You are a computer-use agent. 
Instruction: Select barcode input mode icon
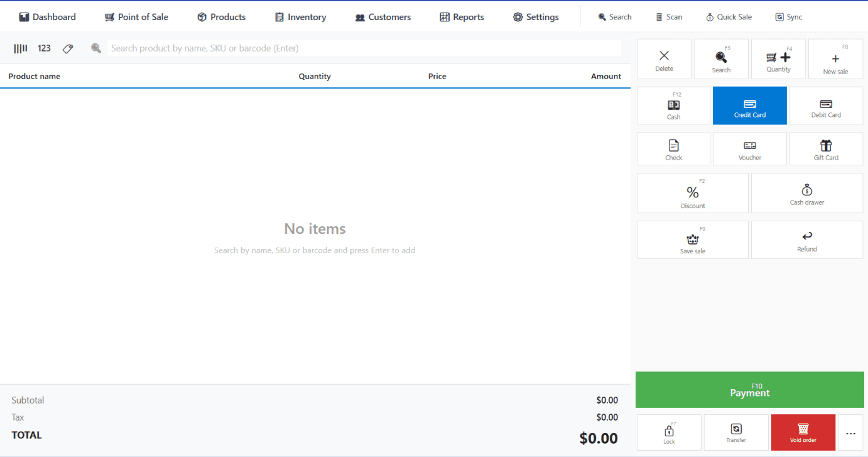click(21, 48)
